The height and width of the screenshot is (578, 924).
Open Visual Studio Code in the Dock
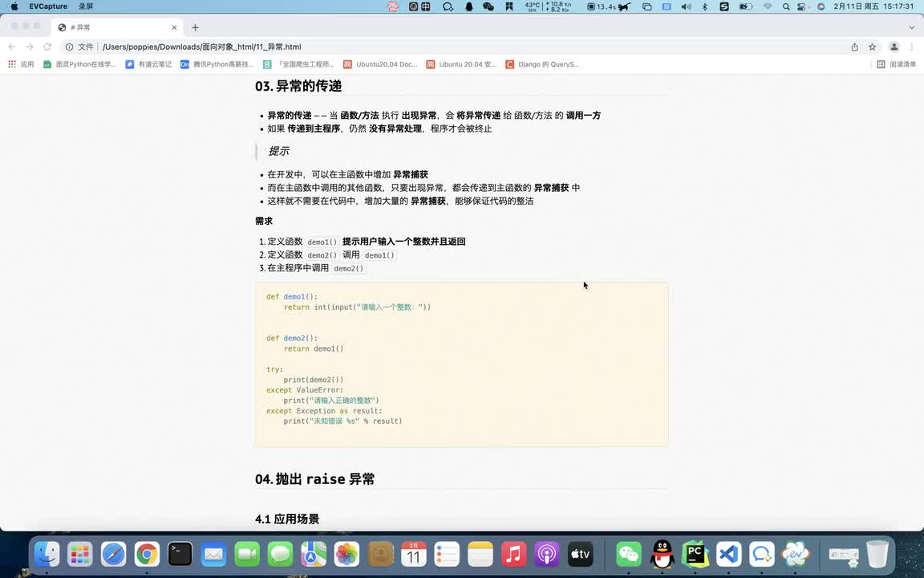[729, 555]
